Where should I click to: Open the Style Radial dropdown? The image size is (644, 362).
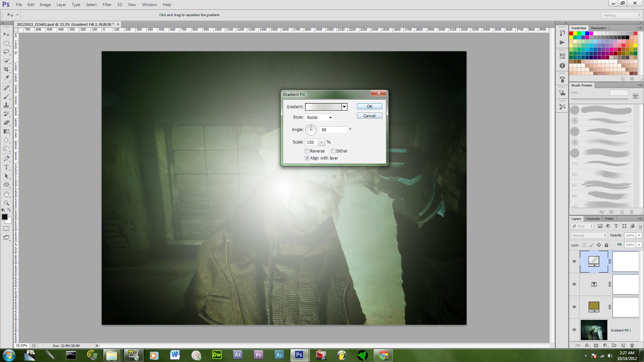[x=319, y=117]
